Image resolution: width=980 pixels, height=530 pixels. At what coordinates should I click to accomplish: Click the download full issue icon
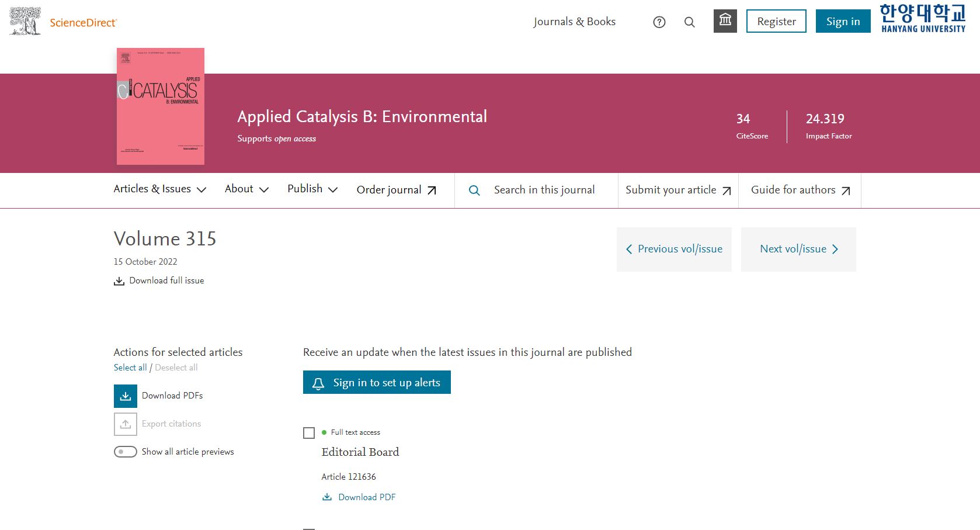point(119,281)
